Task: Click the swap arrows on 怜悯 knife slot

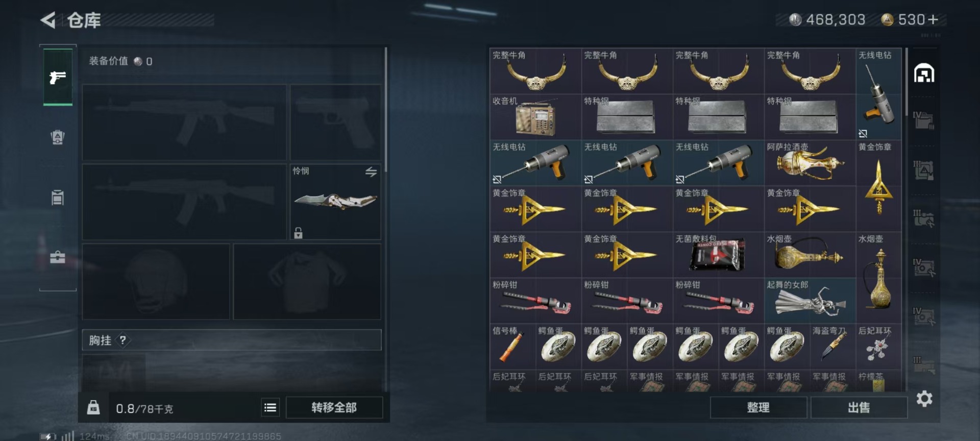Action: [x=371, y=172]
